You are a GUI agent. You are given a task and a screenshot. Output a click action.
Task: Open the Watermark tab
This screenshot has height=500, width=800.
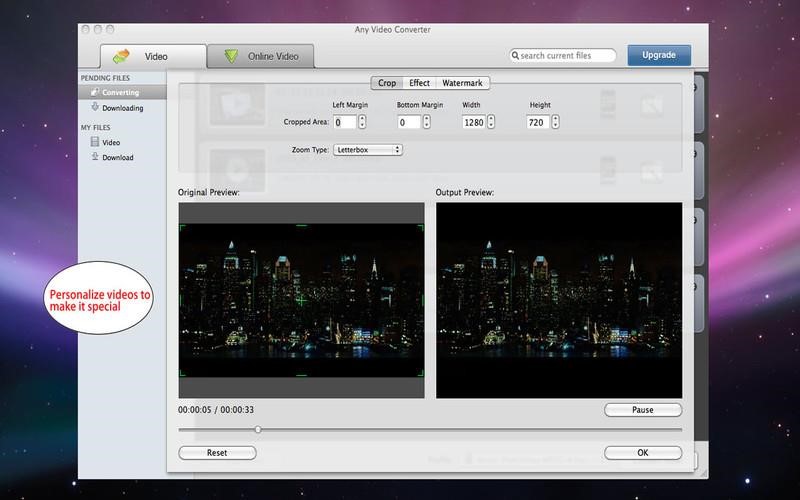tap(462, 83)
